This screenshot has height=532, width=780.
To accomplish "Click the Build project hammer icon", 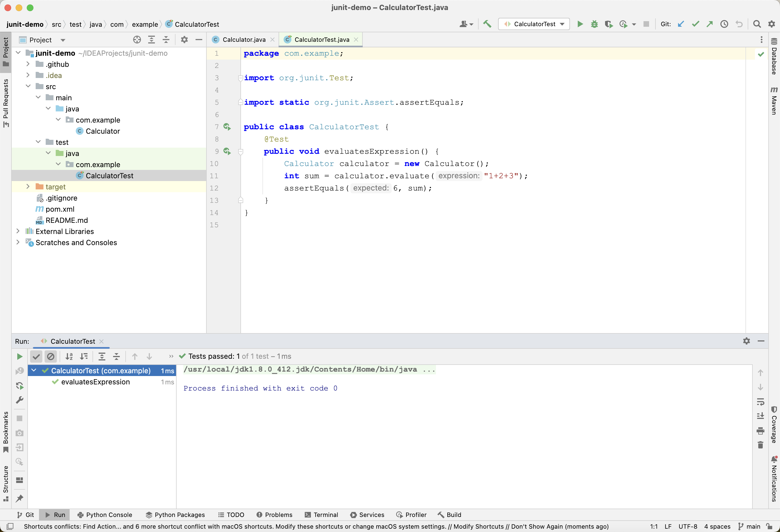I will click(x=487, y=24).
